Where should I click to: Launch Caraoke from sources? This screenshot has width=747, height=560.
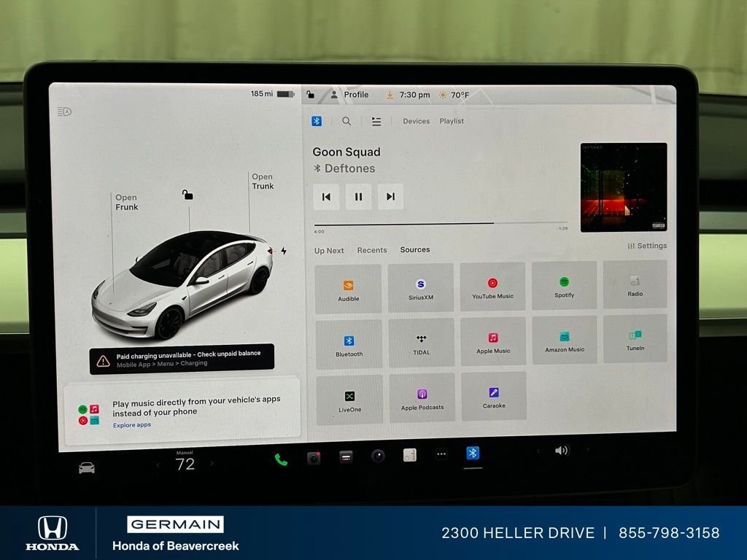point(494,397)
